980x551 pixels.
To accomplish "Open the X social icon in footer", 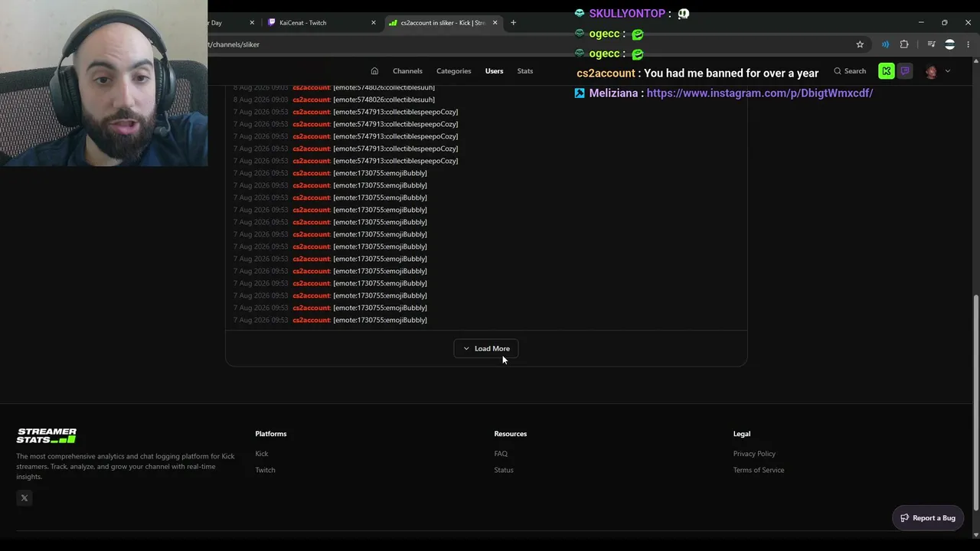I will pos(24,498).
